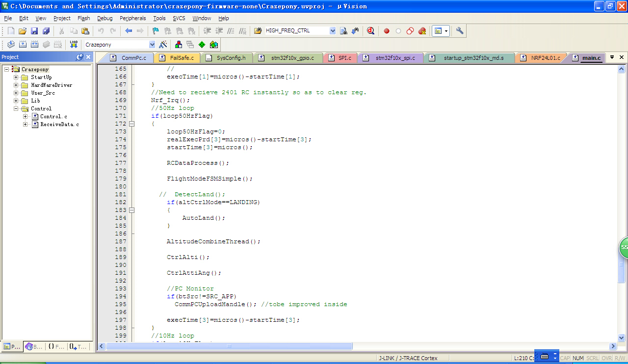This screenshot has height=364, width=628.
Task: Select ReceiveData.c in the project tree
Action: pyautogui.click(x=59, y=124)
